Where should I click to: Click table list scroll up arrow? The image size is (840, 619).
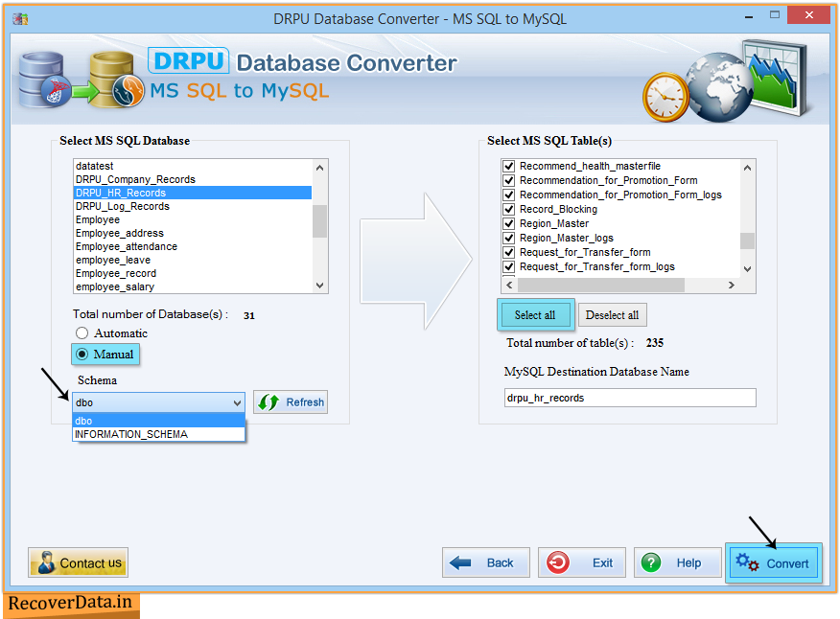coord(747,168)
